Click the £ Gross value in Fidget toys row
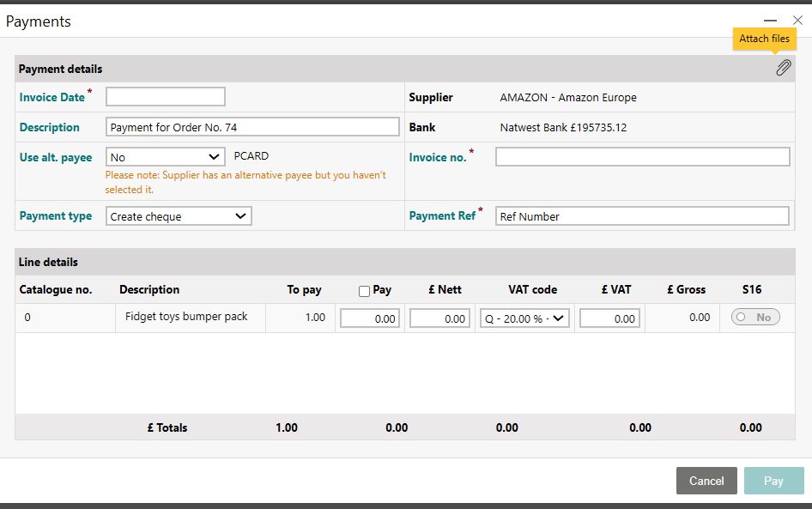 (699, 318)
